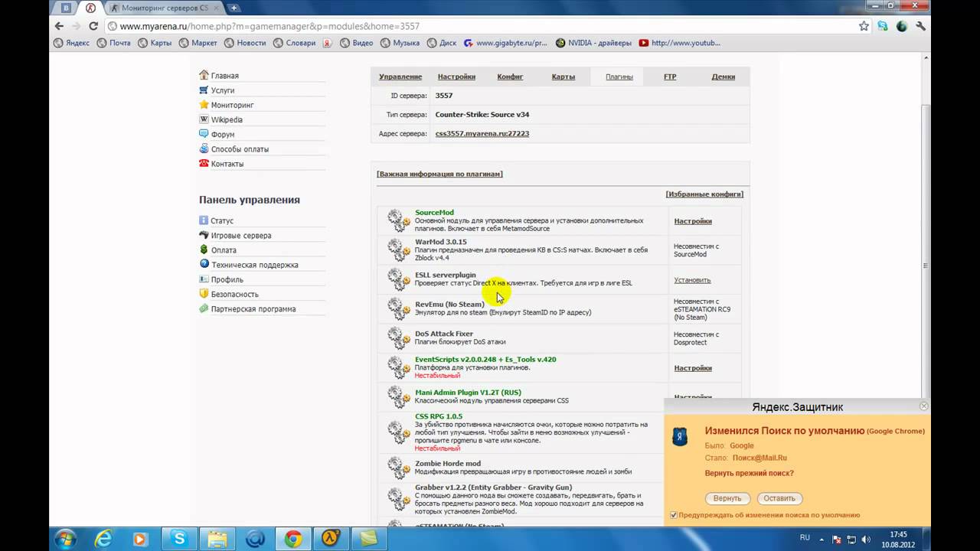
Task: Open Wikipedia sidebar link
Action: [227, 119]
